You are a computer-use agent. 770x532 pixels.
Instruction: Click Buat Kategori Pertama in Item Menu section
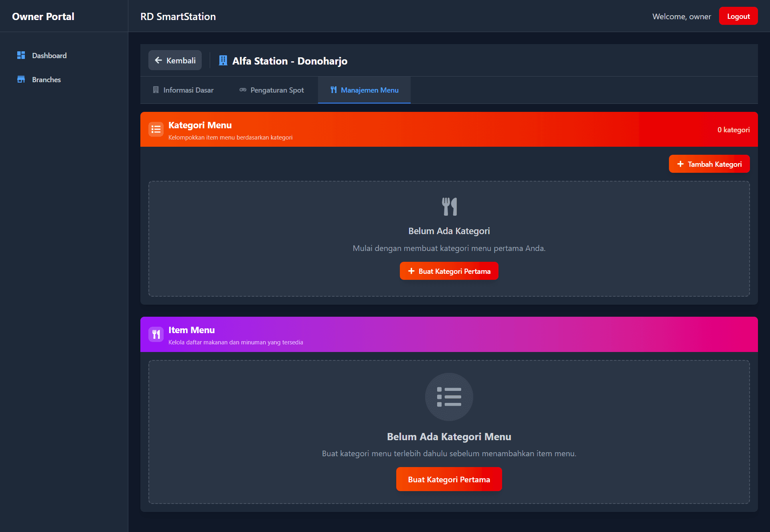point(449,479)
